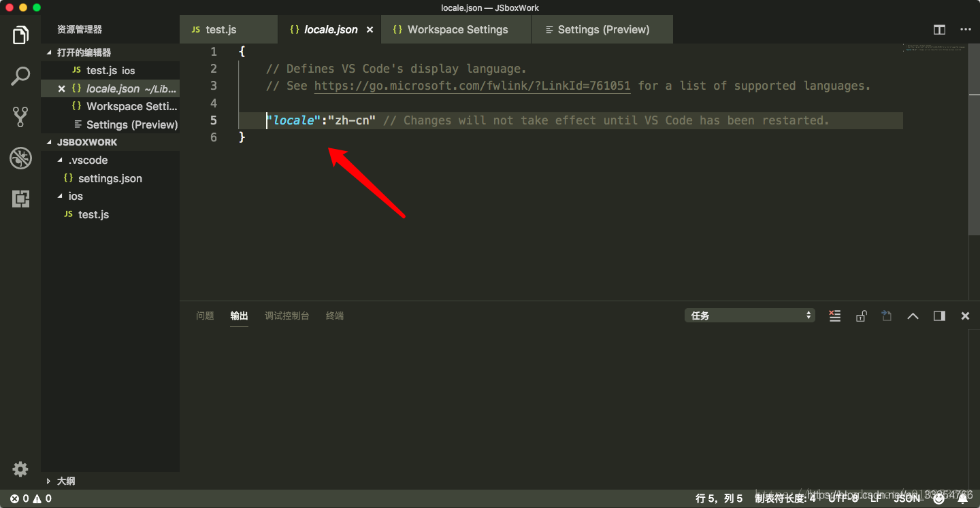Screen dimensions: 980x508
Task: Select test.js in open editors list
Action: click(x=110, y=71)
